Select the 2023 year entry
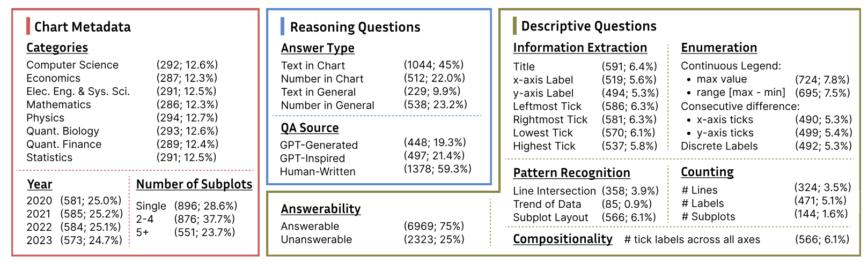868x264 pixels. click(39, 240)
